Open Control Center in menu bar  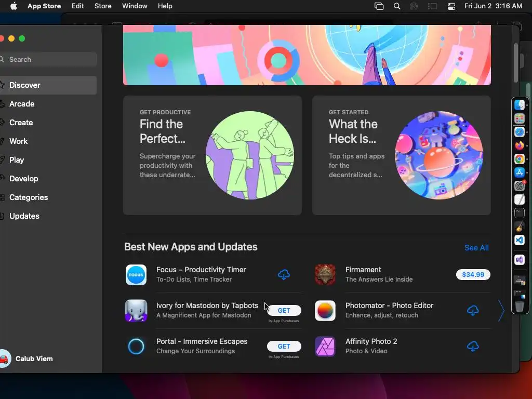point(451,6)
